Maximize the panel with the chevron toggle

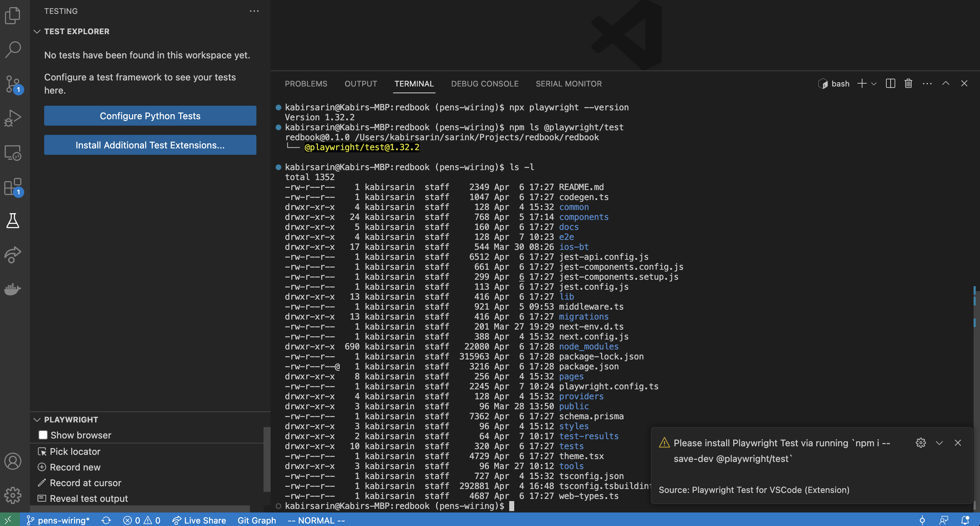(x=946, y=83)
